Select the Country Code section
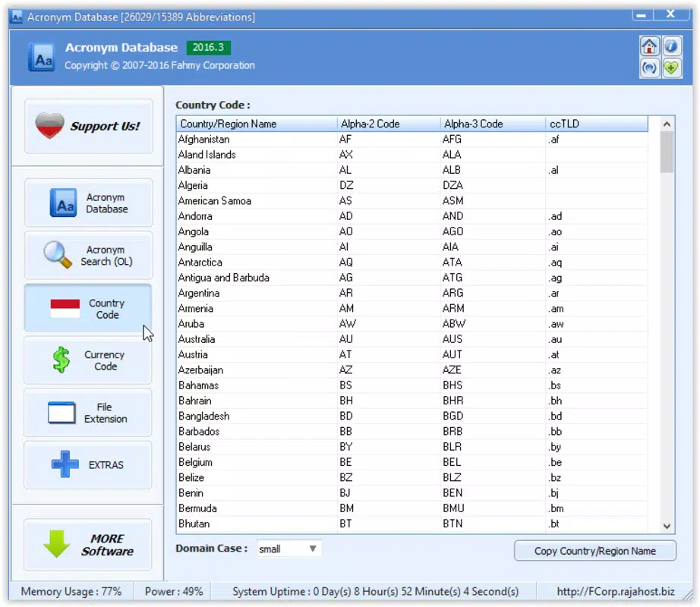Viewport: 700px width, 607px height. 88,308
